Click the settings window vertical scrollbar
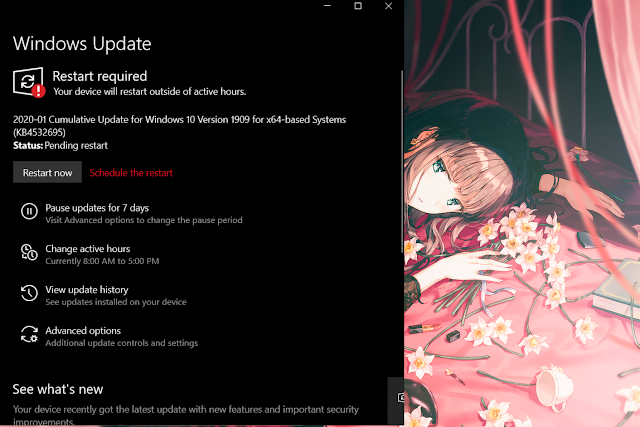This screenshot has height=427, width=640. tap(402, 161)
